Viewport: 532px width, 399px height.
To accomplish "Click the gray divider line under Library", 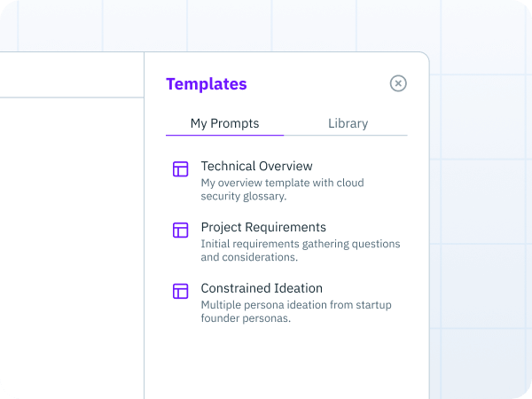I will (x=346, y=135).
